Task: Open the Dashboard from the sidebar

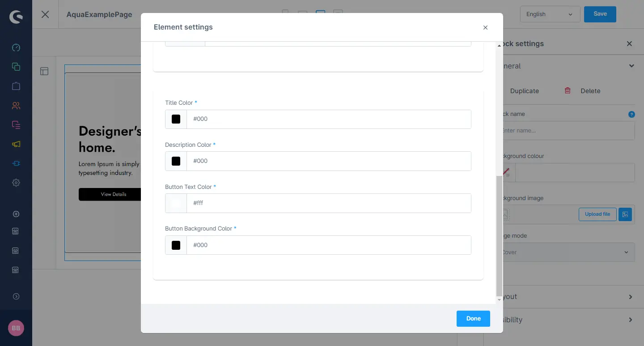Action: (16, 47)
